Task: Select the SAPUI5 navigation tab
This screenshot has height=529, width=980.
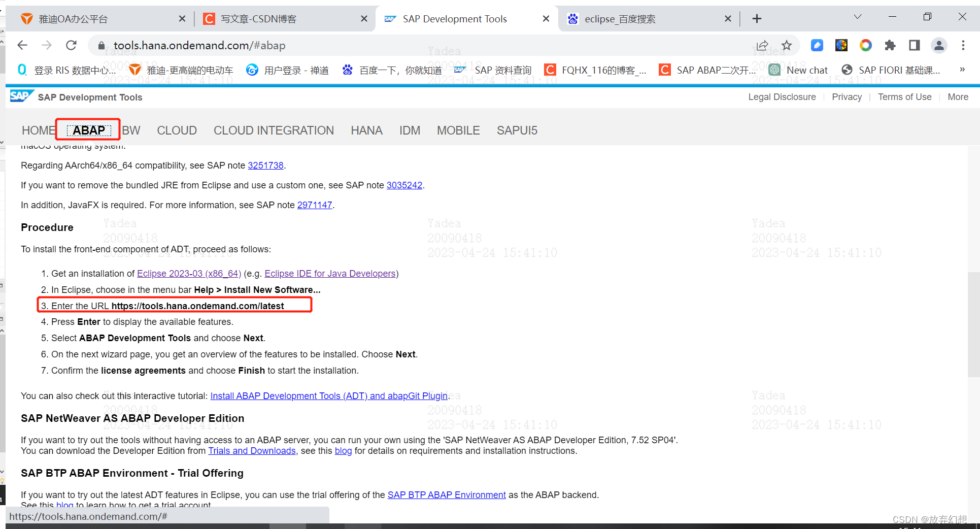Action: coord(517,130)
